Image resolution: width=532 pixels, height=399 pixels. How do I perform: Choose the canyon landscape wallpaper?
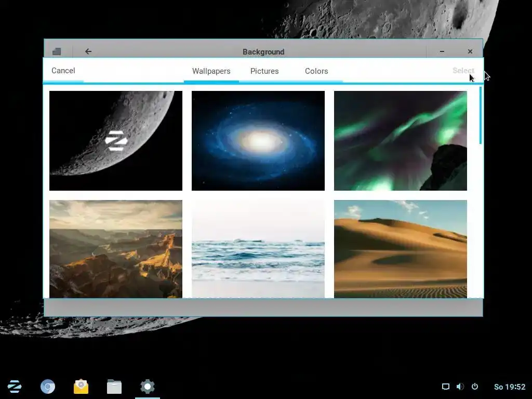click(x=116, y=249)
